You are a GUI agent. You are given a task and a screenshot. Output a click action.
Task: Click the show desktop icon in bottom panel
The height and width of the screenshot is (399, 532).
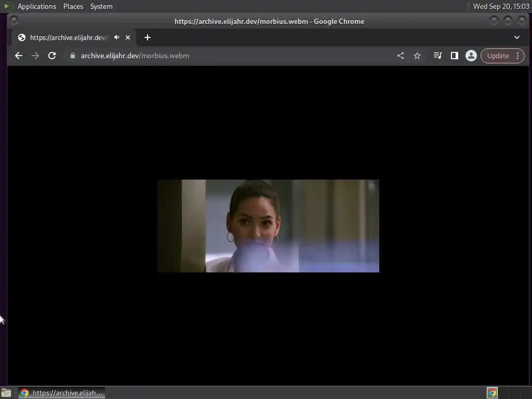(x=6, y=393)
